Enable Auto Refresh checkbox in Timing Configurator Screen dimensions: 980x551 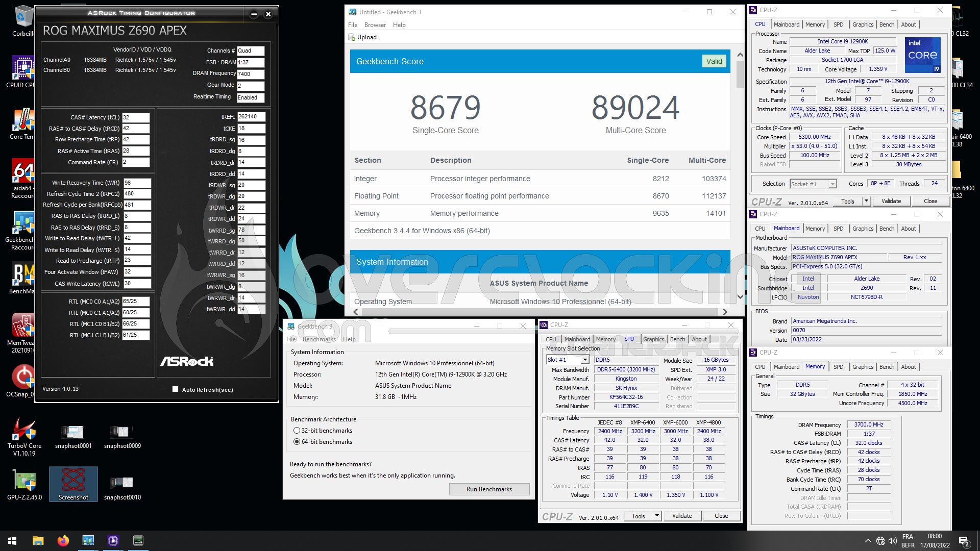click(176, 389)
